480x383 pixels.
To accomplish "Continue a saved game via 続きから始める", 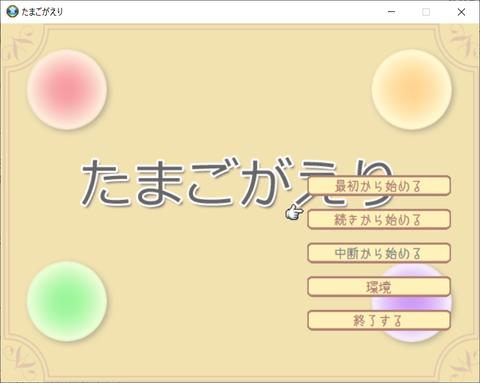I will [x=379, y=219].
